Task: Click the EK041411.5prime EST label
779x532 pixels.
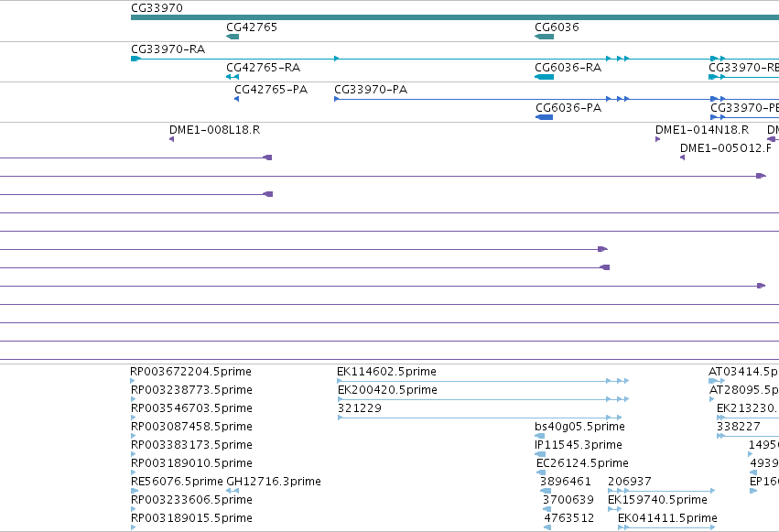Action: (x=667, y=518)
